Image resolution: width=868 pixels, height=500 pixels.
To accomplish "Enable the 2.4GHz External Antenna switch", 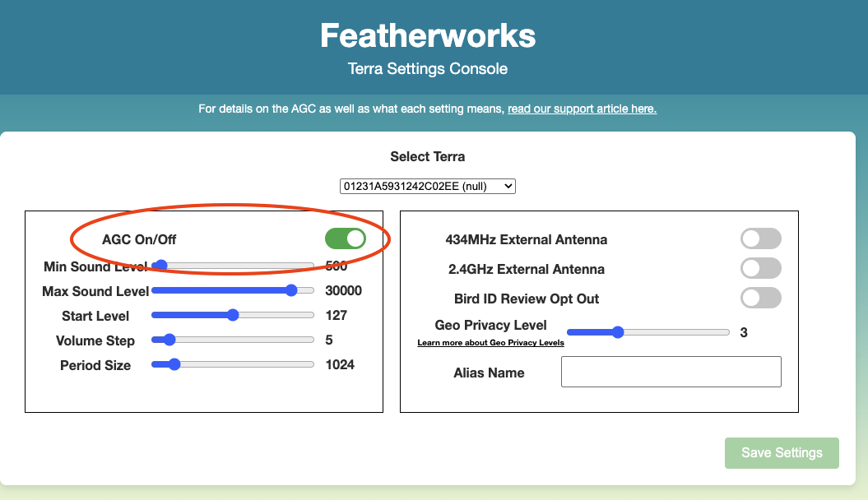I will pyautogui.click(x=760, y=268).
